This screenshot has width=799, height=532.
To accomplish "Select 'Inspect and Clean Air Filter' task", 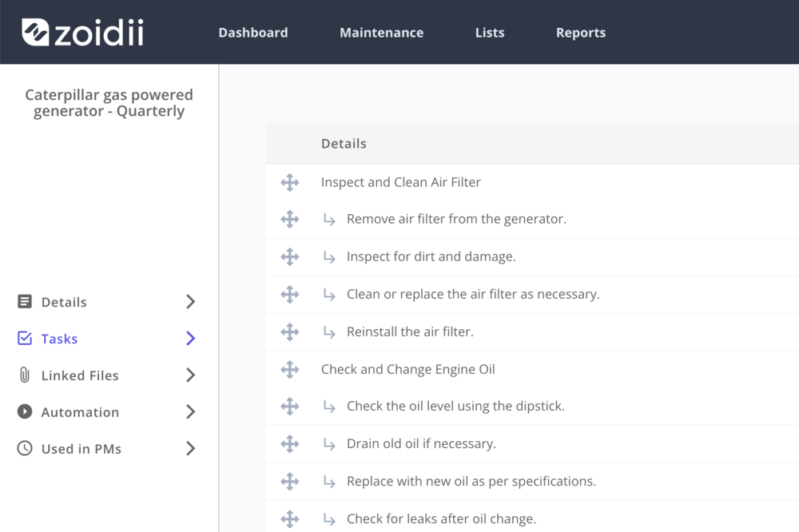I will point(400,182).
